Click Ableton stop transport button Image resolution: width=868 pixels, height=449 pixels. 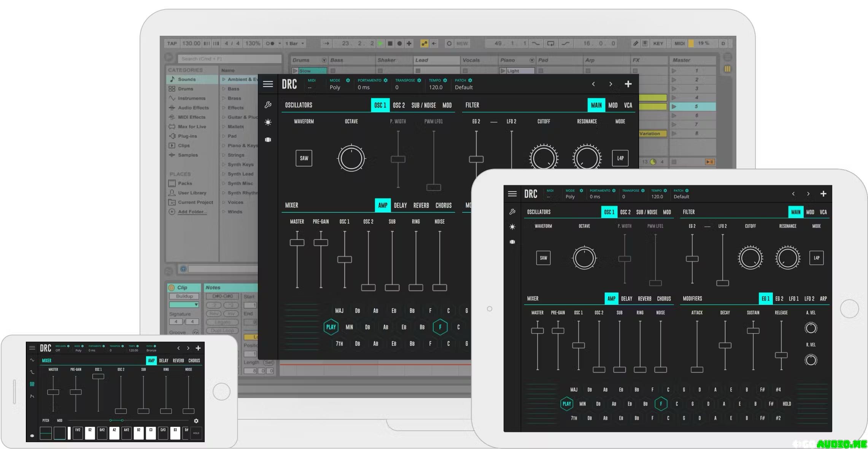point(390,43)
